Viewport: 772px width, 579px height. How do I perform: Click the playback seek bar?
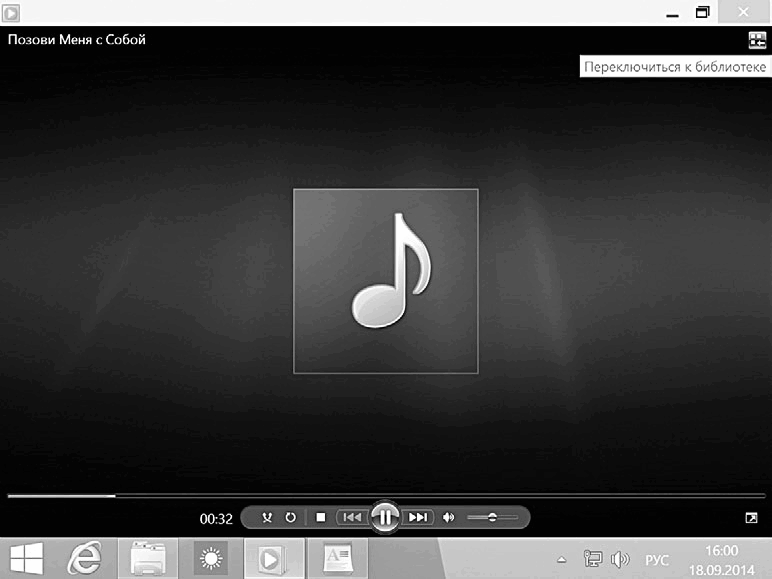386,496
